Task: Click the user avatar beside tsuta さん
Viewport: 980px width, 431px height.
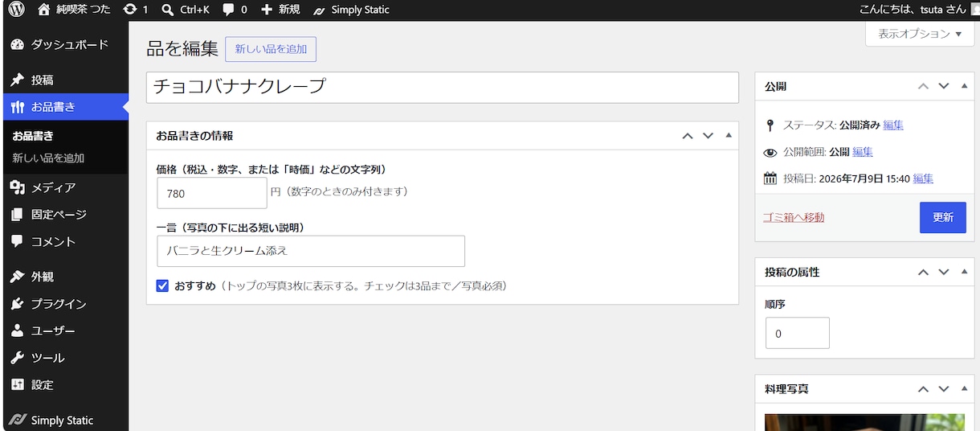Action: (x=975, y=10)
